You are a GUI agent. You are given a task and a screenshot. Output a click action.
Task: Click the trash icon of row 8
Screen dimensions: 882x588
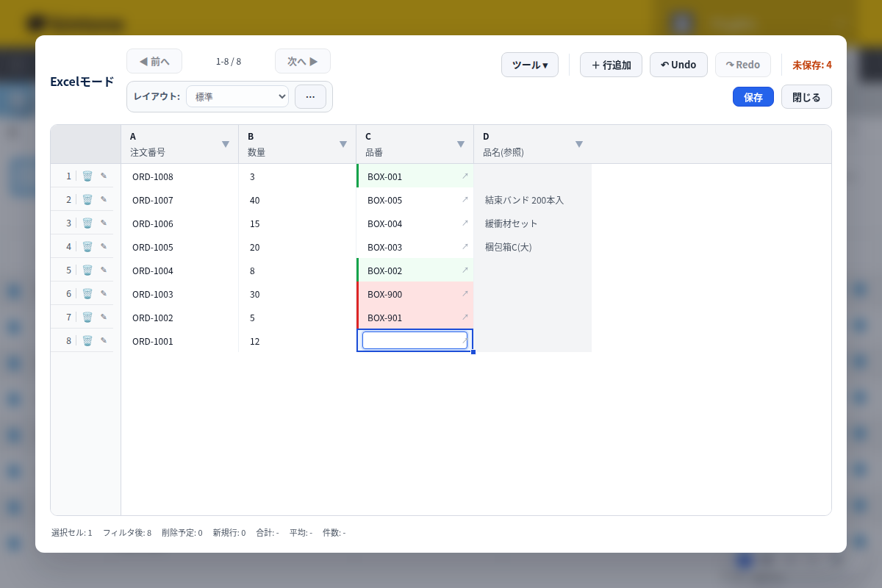click(x=87, y=340)
